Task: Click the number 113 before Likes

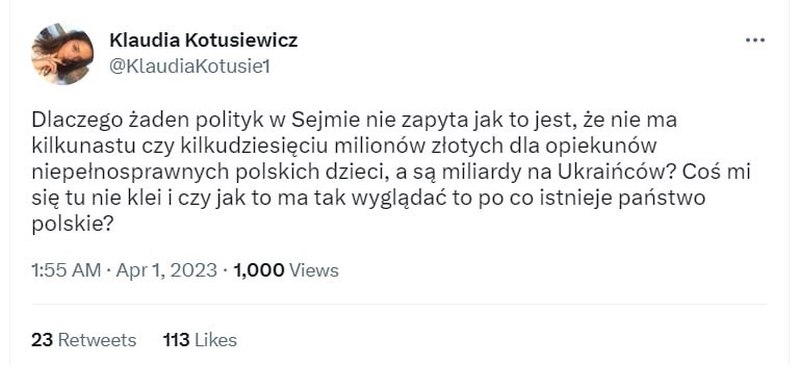Action: coord(176,340)
